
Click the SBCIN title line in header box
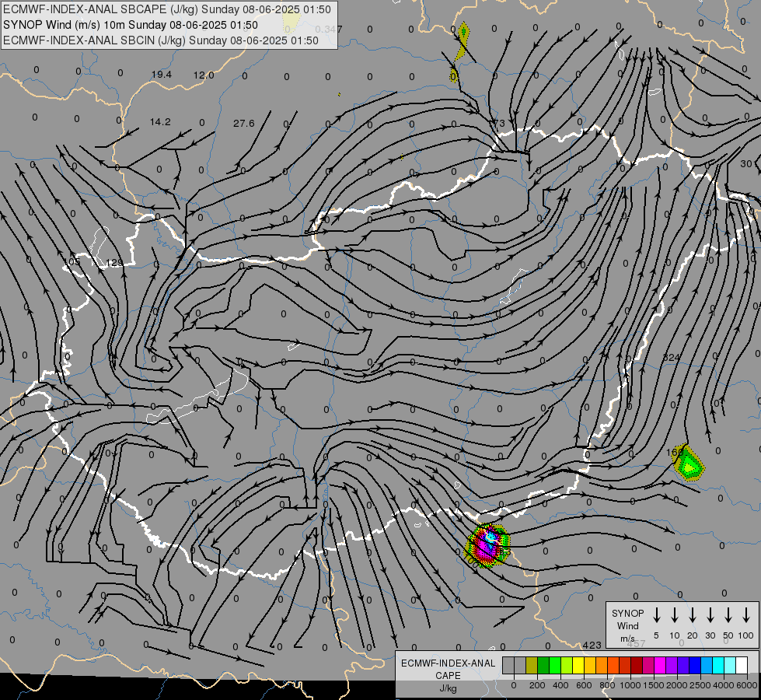click(x=161, y=40)
